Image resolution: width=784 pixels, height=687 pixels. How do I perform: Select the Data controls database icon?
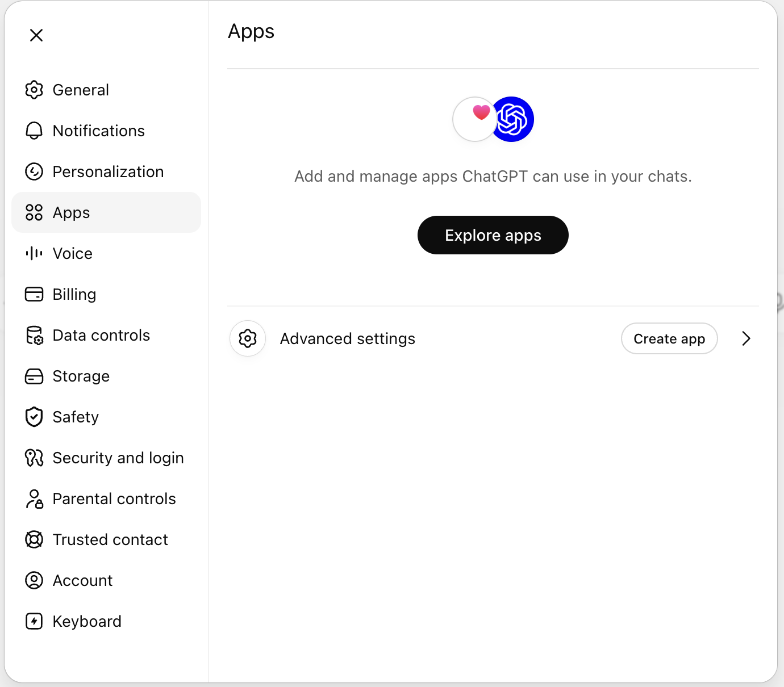point(34,335)
